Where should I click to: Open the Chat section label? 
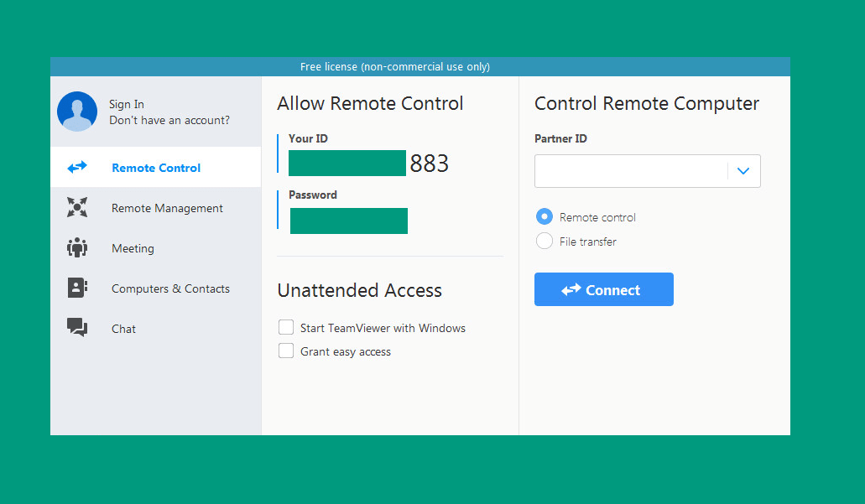[123, 330]
